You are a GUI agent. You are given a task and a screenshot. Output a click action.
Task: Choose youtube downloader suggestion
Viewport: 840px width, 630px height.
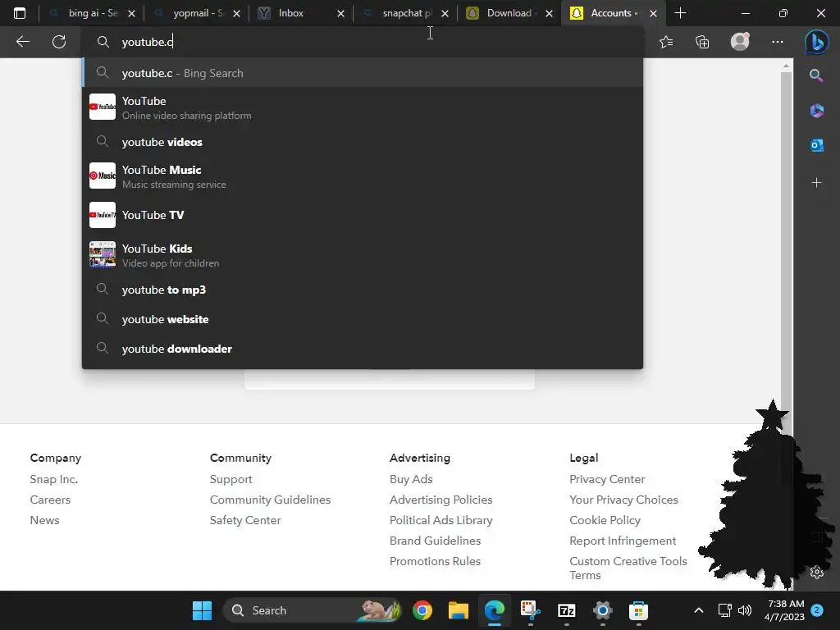point(363,349)
